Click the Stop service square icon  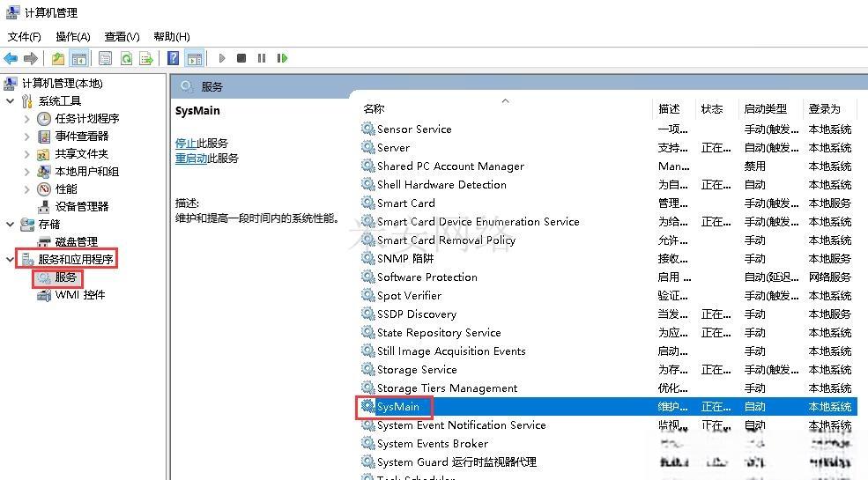point(241,58)
